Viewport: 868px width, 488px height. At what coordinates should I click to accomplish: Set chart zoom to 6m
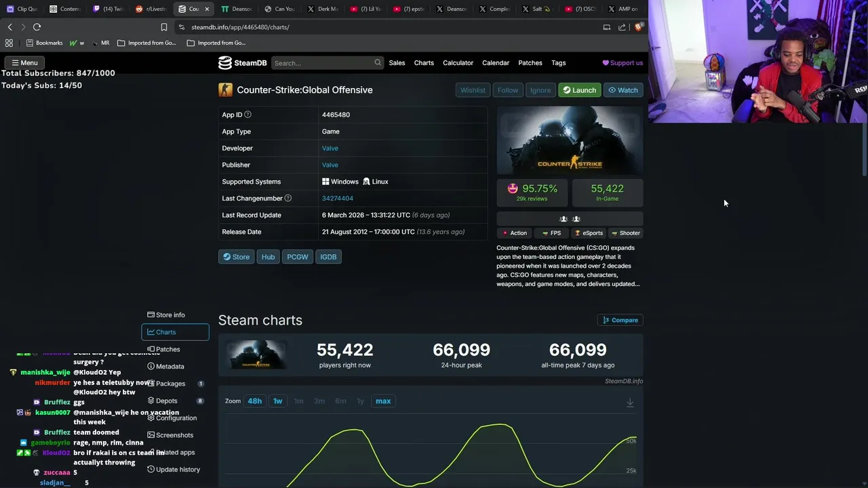(340, 401)
